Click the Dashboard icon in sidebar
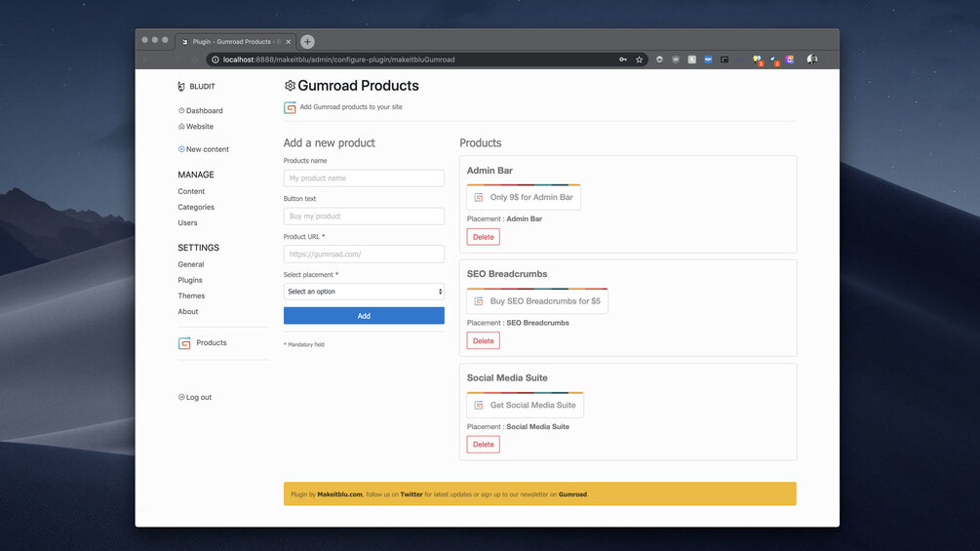The height and width of the screenshot is (551, 980). 181,110
